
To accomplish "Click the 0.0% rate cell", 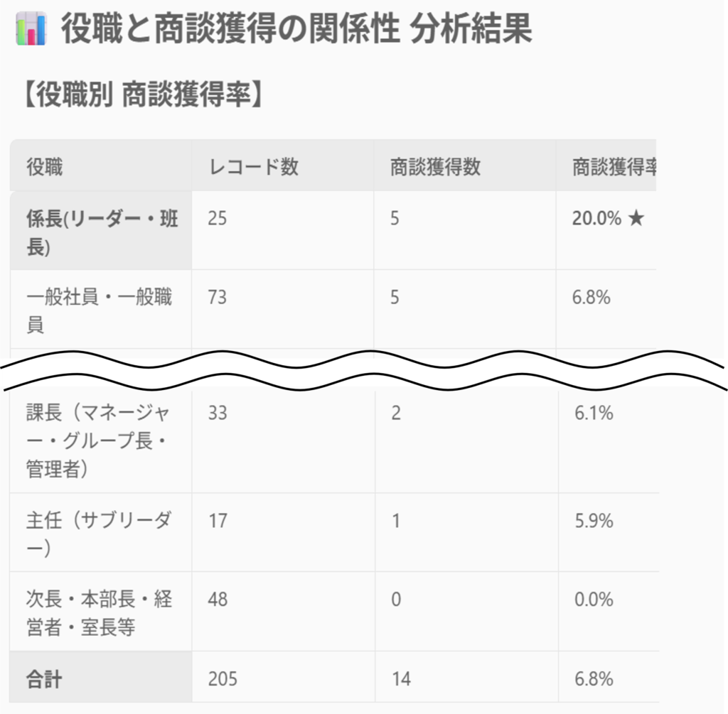I will pos(594,600).
